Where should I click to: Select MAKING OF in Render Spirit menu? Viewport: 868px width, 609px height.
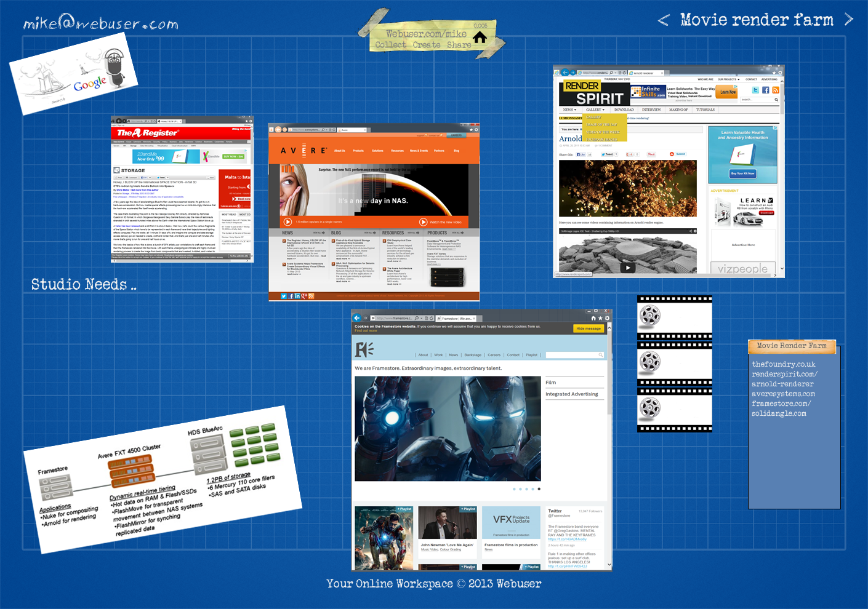678,109
